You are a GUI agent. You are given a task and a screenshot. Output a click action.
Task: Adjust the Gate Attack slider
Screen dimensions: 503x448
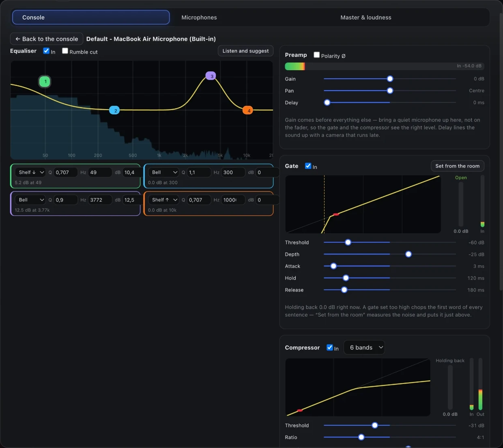(390, 266)
